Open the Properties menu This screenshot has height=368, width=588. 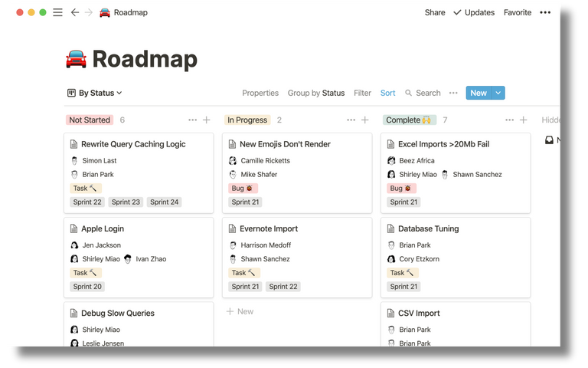click(x=260, y=93)
